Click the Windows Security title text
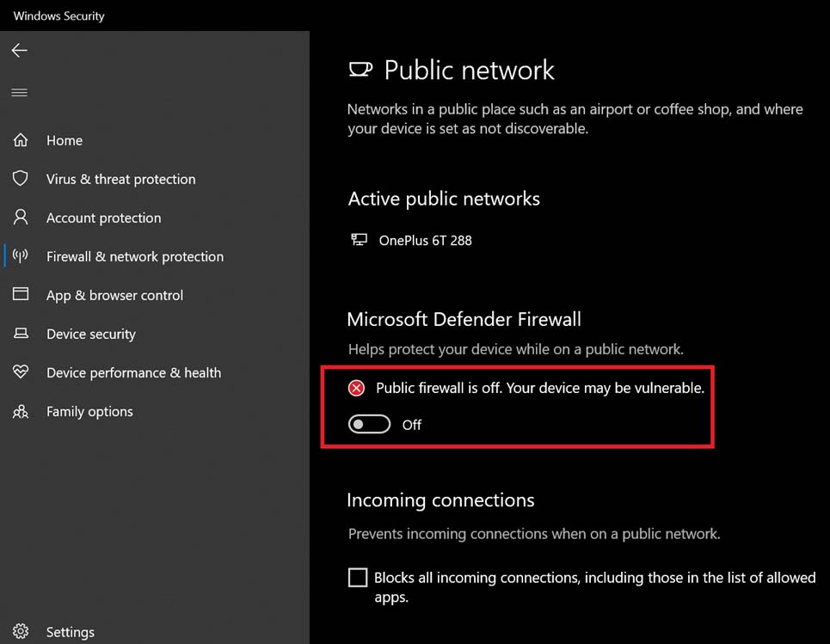 pos(58,15)
